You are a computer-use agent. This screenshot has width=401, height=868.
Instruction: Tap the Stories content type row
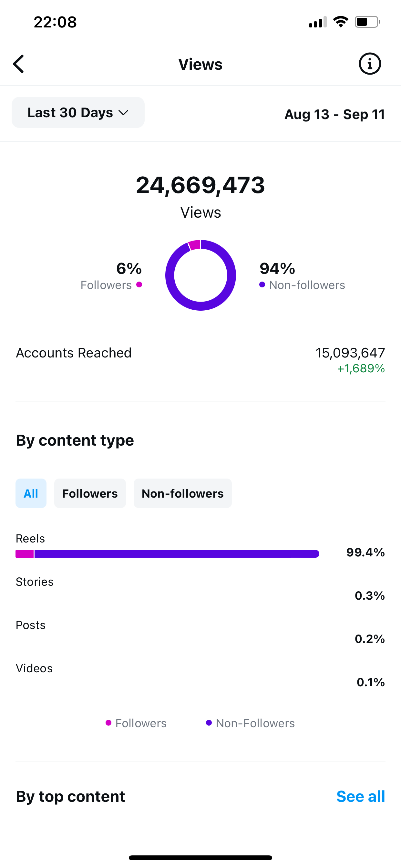tap(200, 589)
